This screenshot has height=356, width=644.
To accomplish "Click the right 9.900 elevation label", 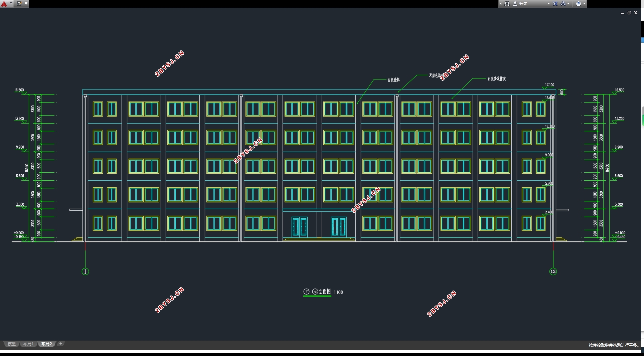I will click(x=619, y=147).
